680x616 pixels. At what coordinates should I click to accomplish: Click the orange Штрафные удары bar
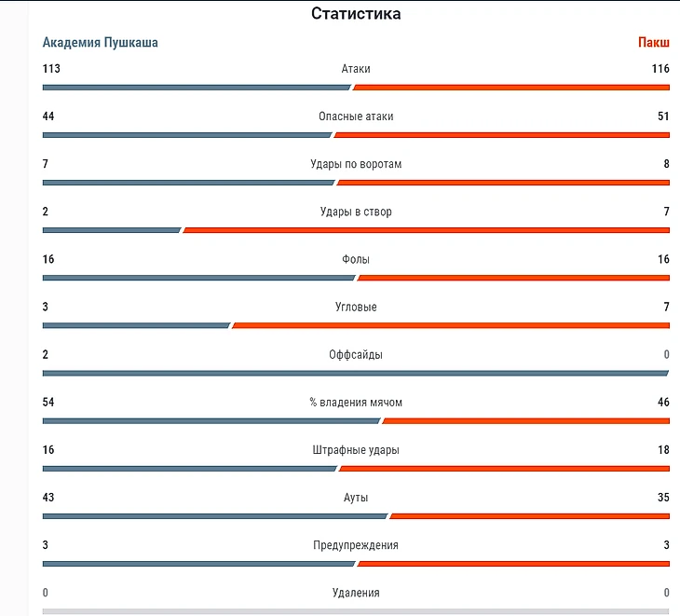pos(504,469)
